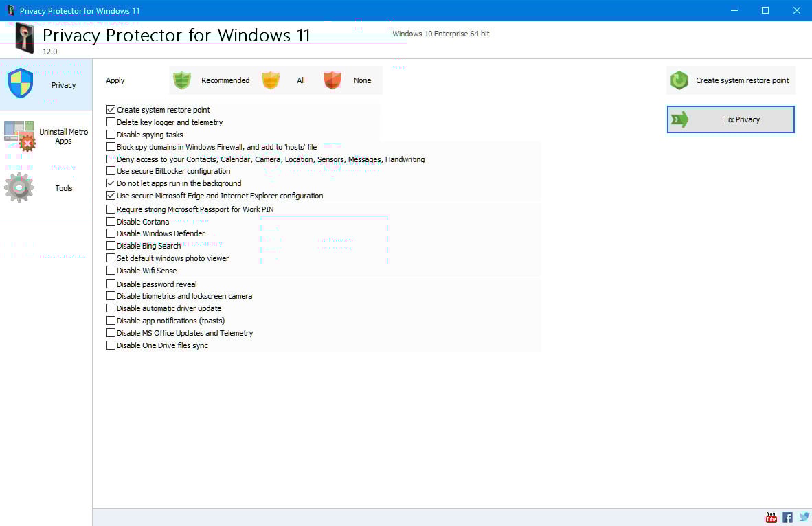
Task: Check Block spy domains in Windows Firewall
Action: pos(111,147)
